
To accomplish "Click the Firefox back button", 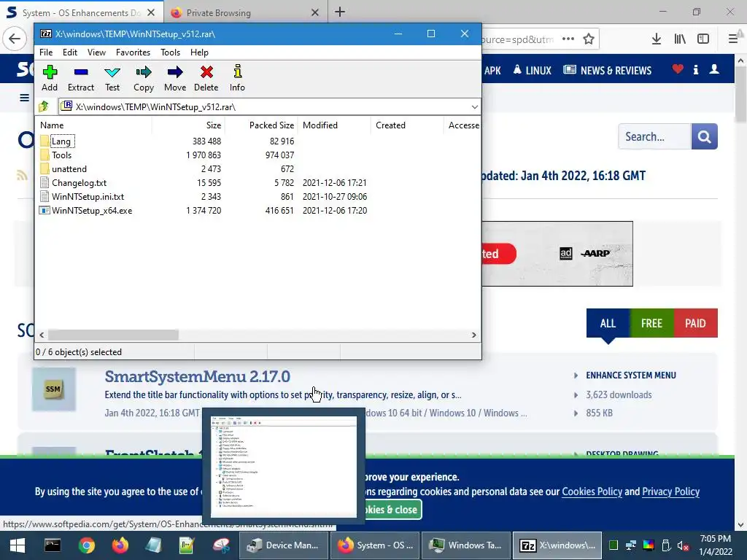I will [15, 39].
